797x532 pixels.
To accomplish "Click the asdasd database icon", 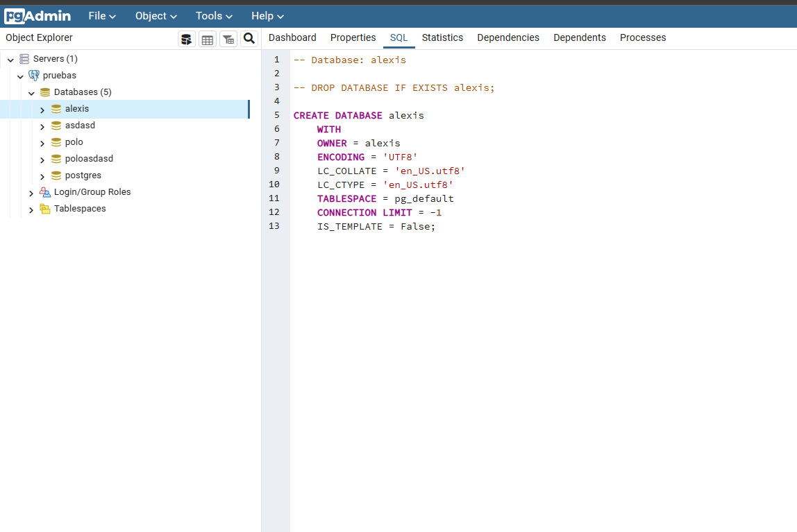I will [56, 126].
